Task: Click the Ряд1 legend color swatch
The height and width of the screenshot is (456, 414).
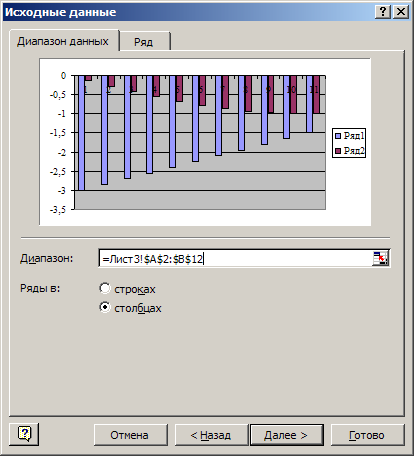Action: [338, 136]
